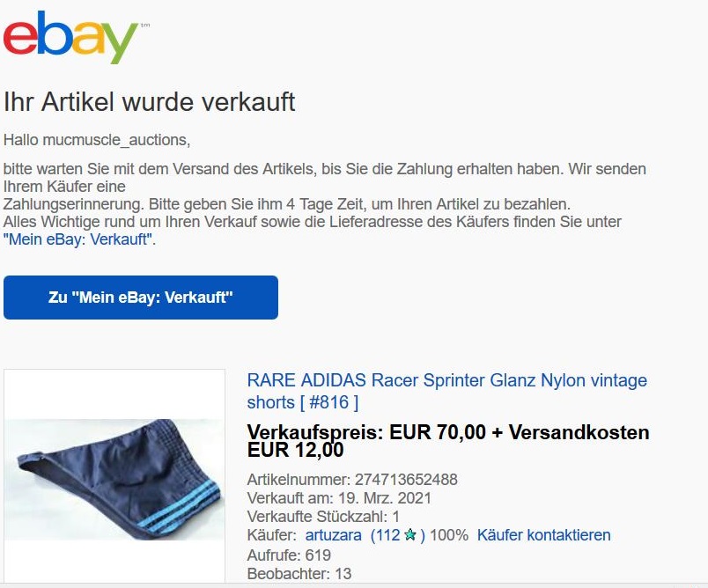708x588 pixels.
Task: Click the Käufer kontaktieren link
Action: point(543,535)
